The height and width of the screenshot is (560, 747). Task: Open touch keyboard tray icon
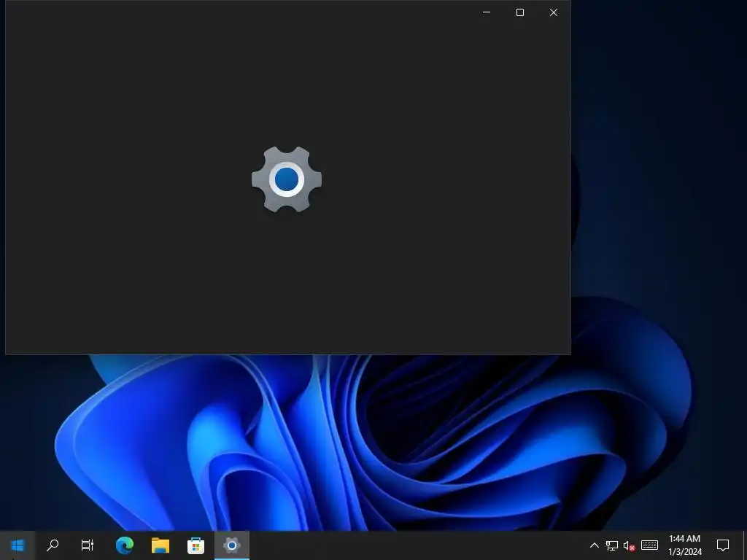(649, 545)
